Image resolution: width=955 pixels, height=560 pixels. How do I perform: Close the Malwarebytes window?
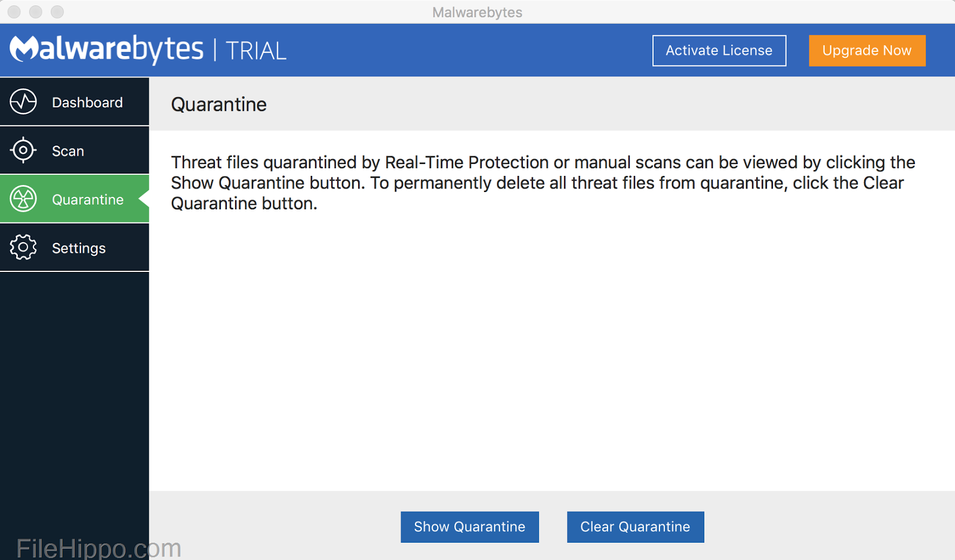(14, 12)
